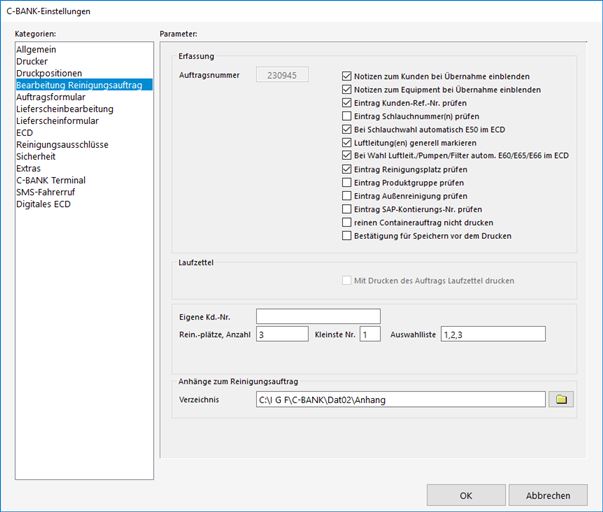Enable Eintrag Schlauchnummer(n) prüfen checkbox
Image resolution: width=603 pixels, height=512 pixels.
click(x=347, y=116)
